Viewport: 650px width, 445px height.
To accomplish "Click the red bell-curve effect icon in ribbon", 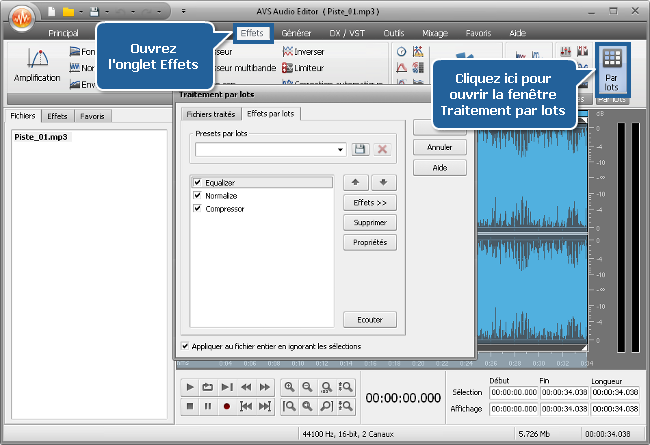I will [401, 68].
